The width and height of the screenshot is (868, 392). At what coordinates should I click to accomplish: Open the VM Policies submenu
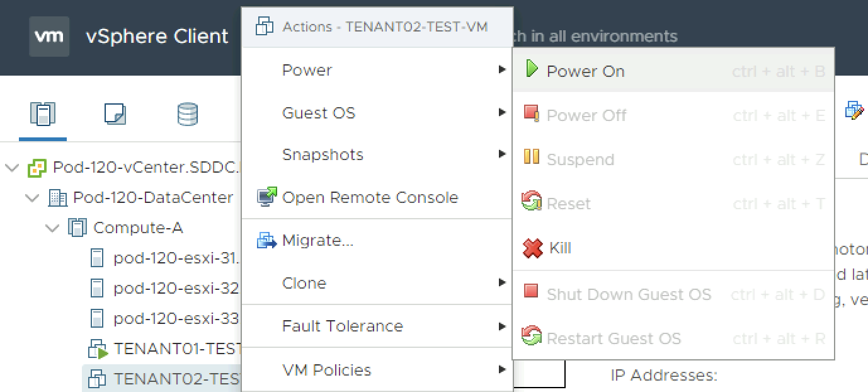click(x=326, y=370)
